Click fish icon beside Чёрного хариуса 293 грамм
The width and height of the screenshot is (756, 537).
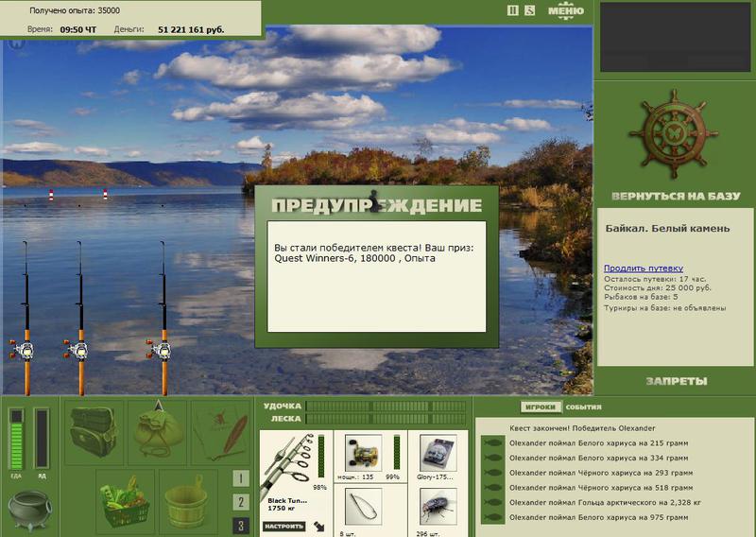tap(492, 473)
